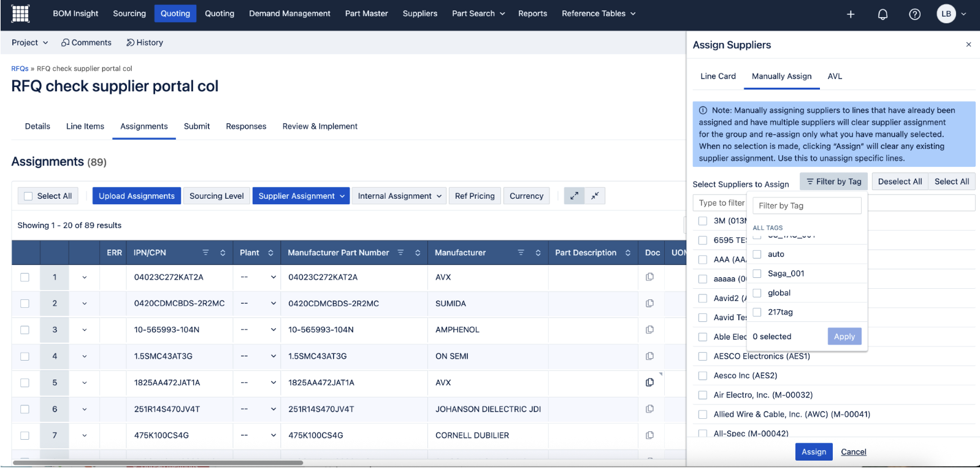Sort the IPN/CPN column
The width and height of the screenshot is (980, 471).
(x=223, y=253)
